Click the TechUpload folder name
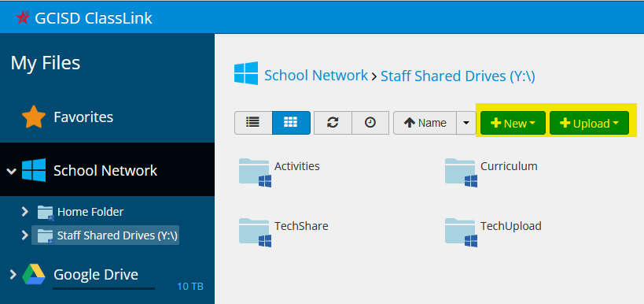Screen dimensions: 644x304 [x=511, y=226]
